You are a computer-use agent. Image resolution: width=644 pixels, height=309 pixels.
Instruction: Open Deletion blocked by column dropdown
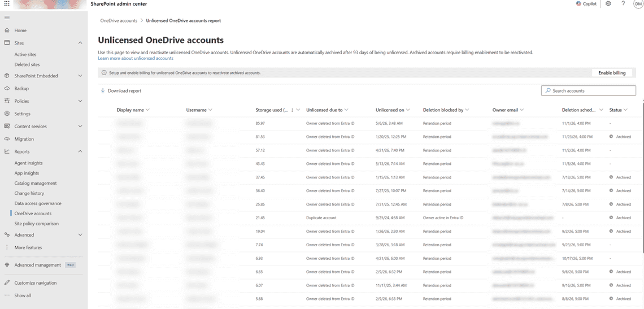point(467,110)
